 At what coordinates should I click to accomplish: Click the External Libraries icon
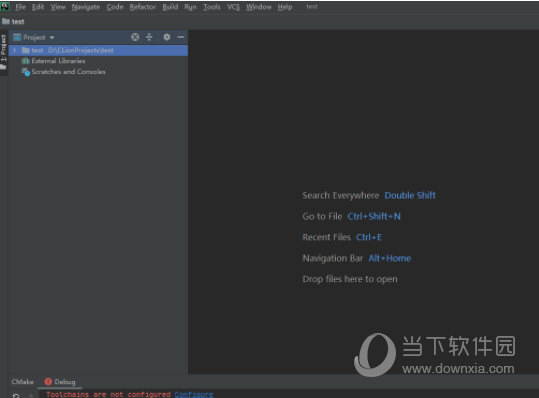tap(25, 61)
